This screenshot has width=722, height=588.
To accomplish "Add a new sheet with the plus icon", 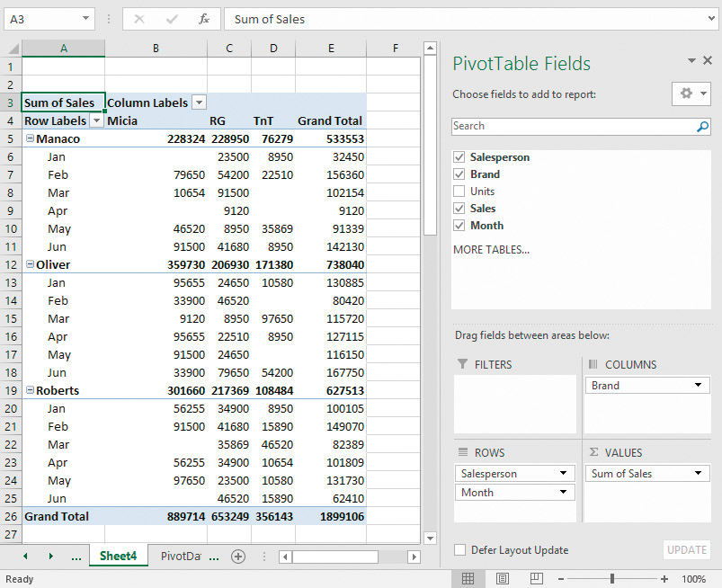I will (238, 557).
